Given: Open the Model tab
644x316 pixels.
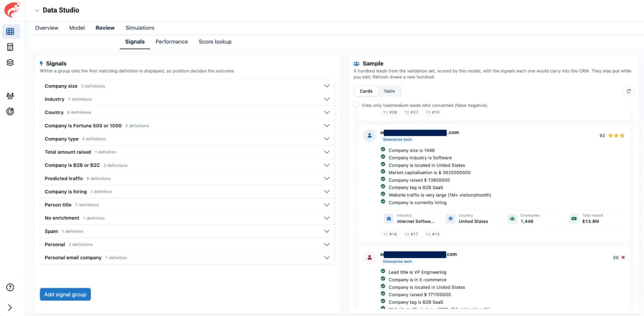Looking at the screenshot, I should pos(77,28).
